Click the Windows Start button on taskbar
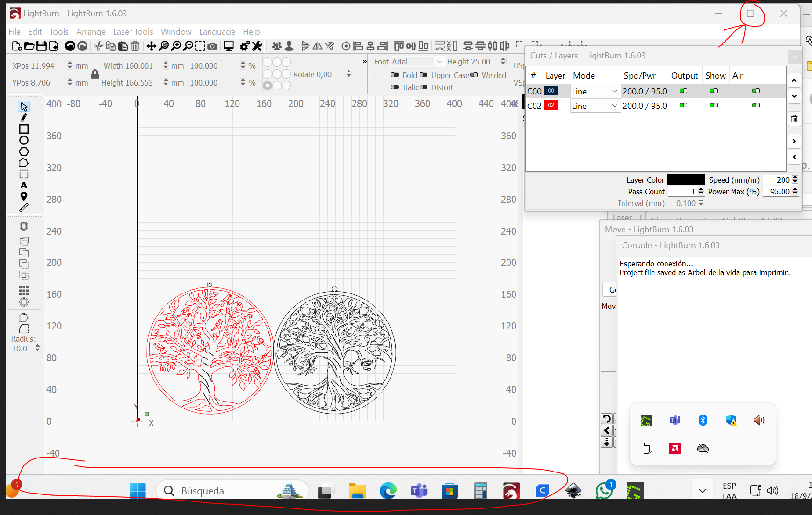Image resolution: width=812 pixels, height=515 pixels. (138, 491)
